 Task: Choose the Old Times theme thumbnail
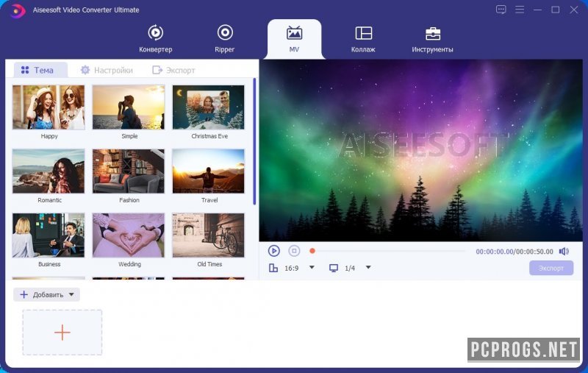pos(209,235)
